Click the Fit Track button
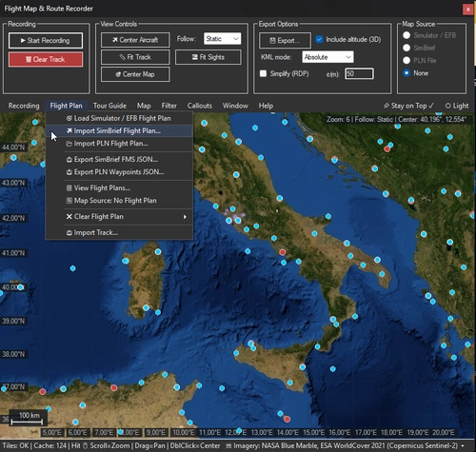The image size is (476, 452). (x=135, y=57)
